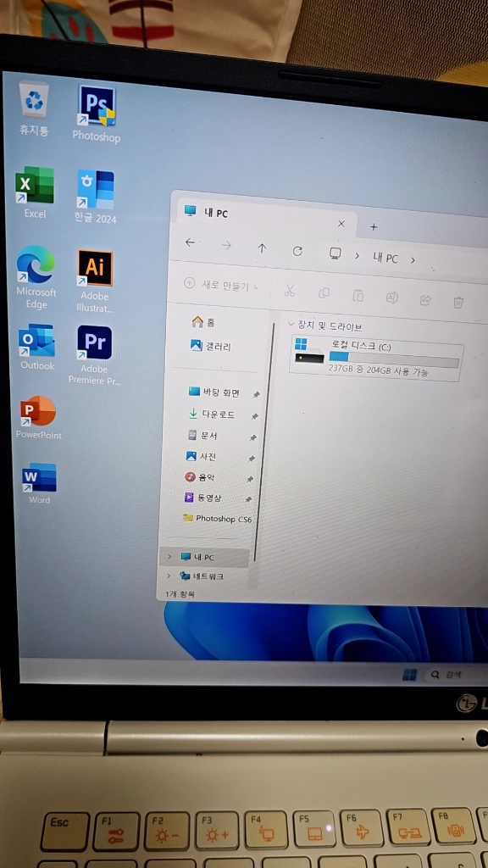The image size is (488, 868).
Task: Click the Microsoft Edge desktop icon
Action: [36, 277]
